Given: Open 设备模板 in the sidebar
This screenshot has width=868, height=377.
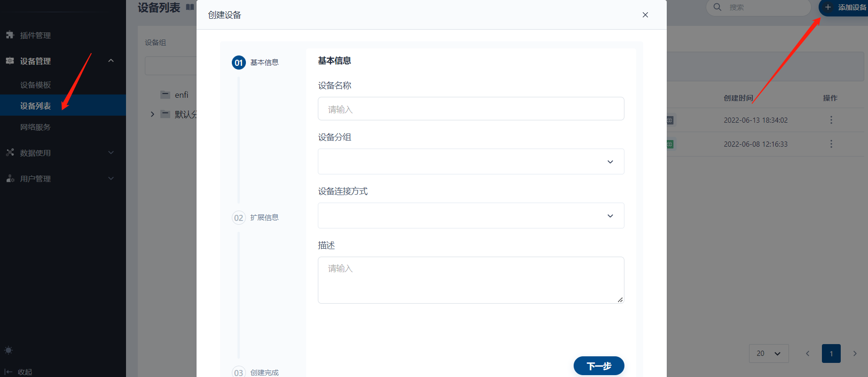Looking at the screenshot, I should pyautogui.click(x=35, y=85).
